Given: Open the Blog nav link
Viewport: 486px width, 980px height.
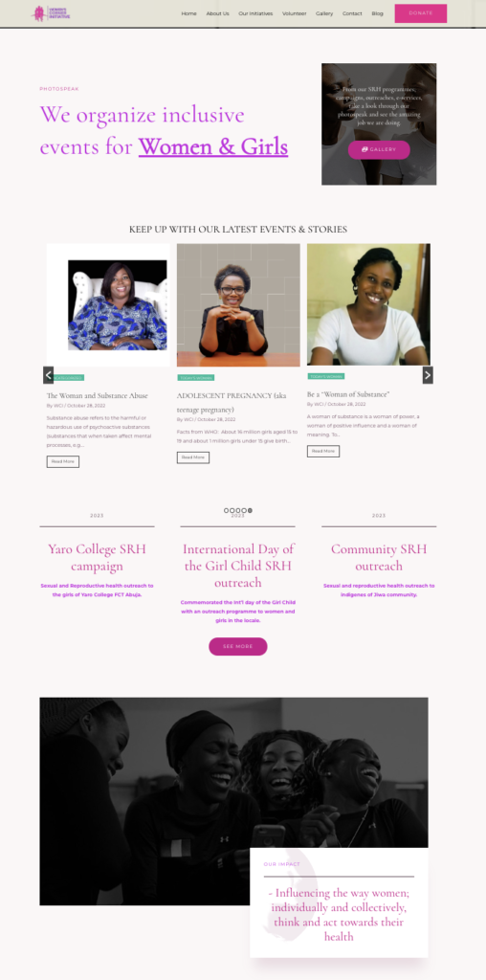Looking at the screenshot, I should [x=377, y=13].
